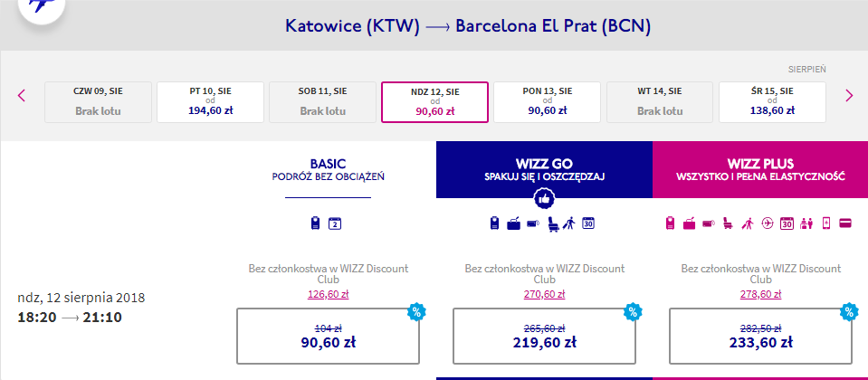
Task: Click the WIZZ GO seat selection icon
Action: [x=551, y=223]
